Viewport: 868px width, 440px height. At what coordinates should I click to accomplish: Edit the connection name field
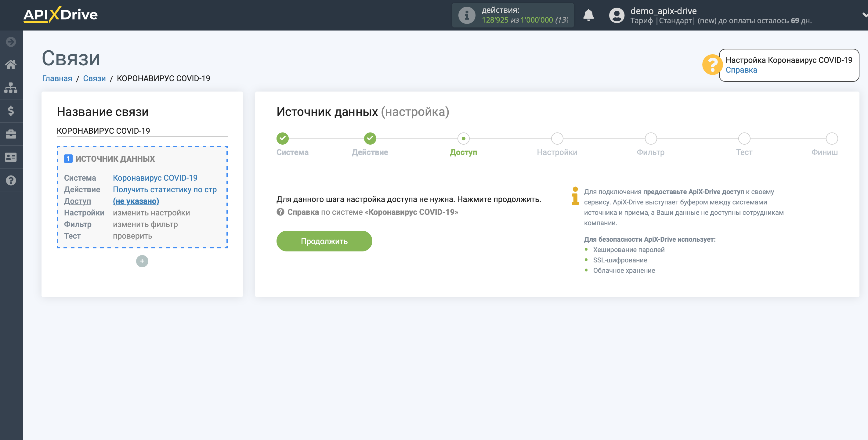click(142, 131)
